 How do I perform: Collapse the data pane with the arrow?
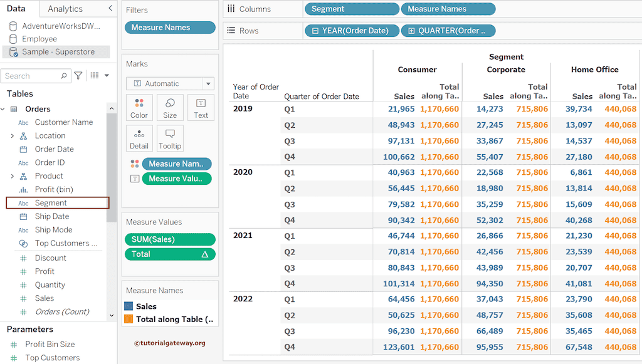click(111, 8)
